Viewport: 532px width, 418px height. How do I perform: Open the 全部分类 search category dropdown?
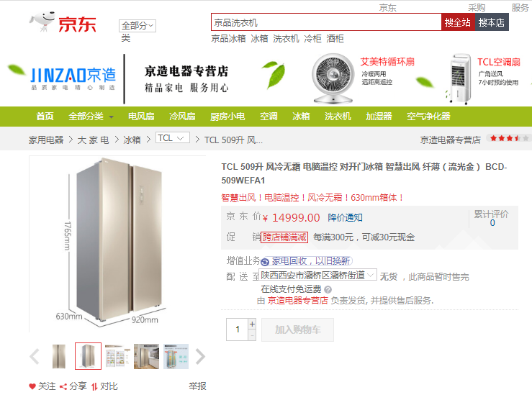point(137,26)
